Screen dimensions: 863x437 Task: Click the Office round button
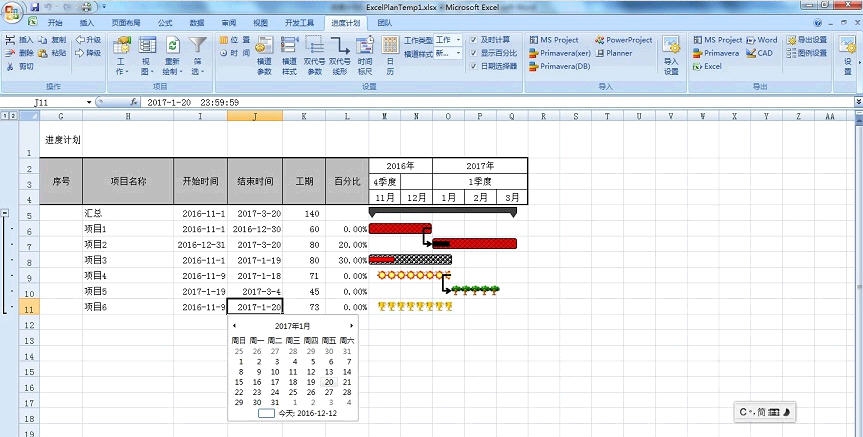pos(13,12)
